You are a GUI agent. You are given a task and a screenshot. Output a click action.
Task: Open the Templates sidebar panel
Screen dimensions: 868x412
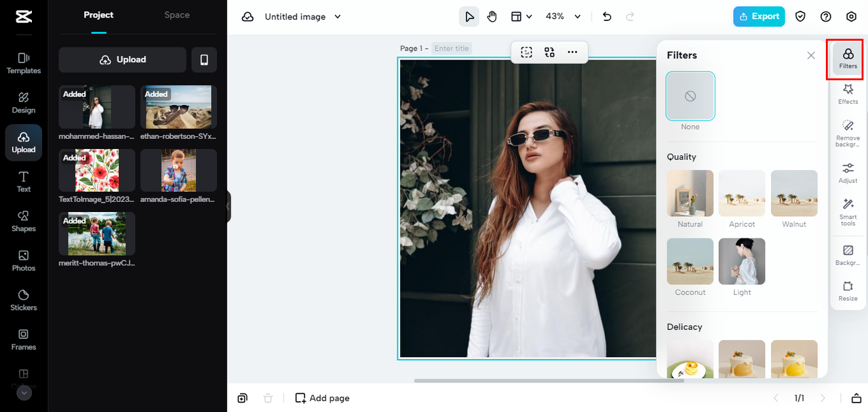tap(24, 63)
